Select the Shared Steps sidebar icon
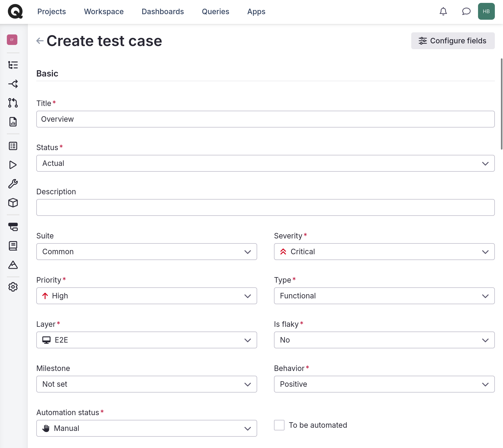 point(13,84)
